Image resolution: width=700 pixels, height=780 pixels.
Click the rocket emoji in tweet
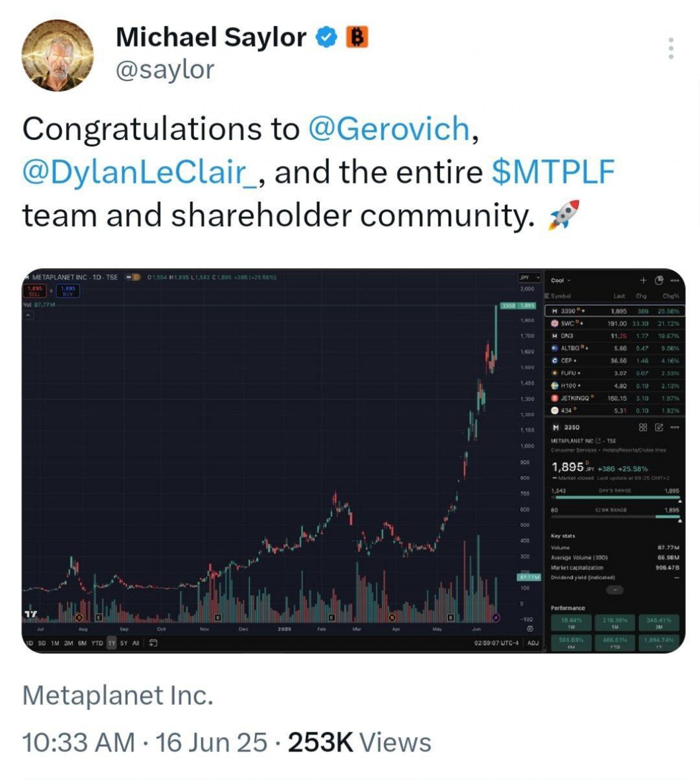pos(563,215)
